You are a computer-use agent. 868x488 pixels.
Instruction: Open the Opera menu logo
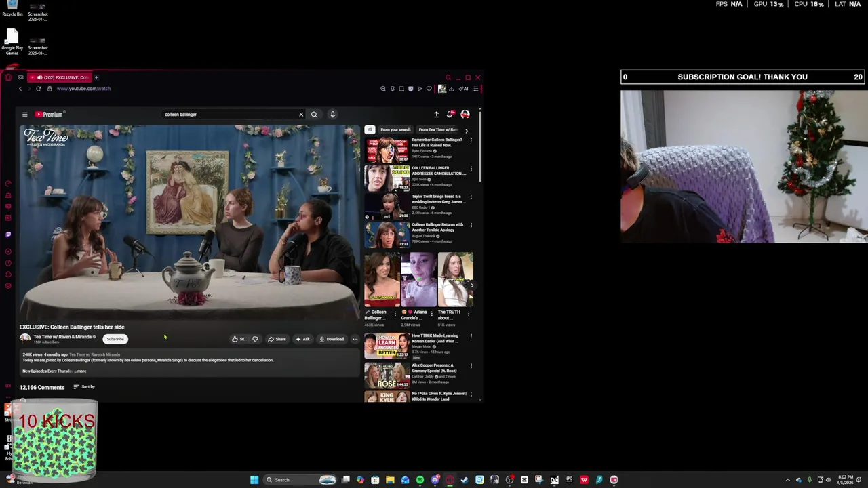coord(8,77)
